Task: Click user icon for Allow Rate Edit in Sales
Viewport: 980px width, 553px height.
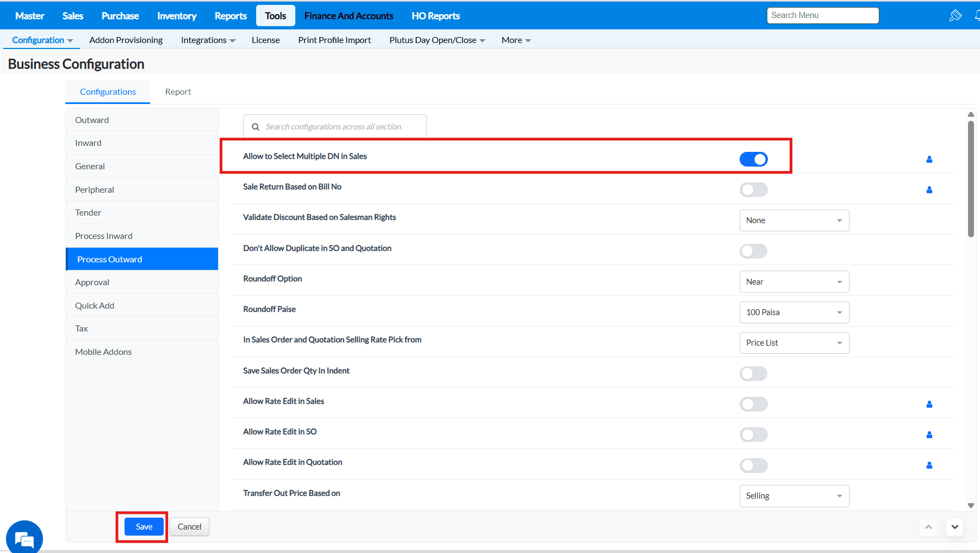Action: coord(929,404)
